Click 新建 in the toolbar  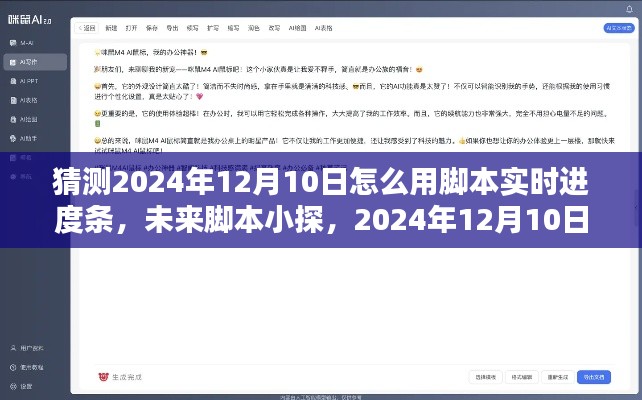[x=111, y=28]
